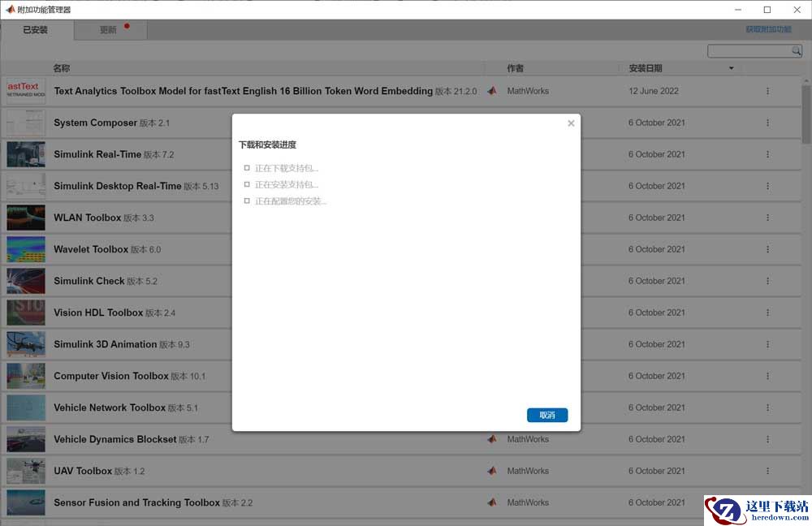Select the UAV Toolbox add-on name
This screenshot has height=526, width=812.
click(x=83, y=471)
